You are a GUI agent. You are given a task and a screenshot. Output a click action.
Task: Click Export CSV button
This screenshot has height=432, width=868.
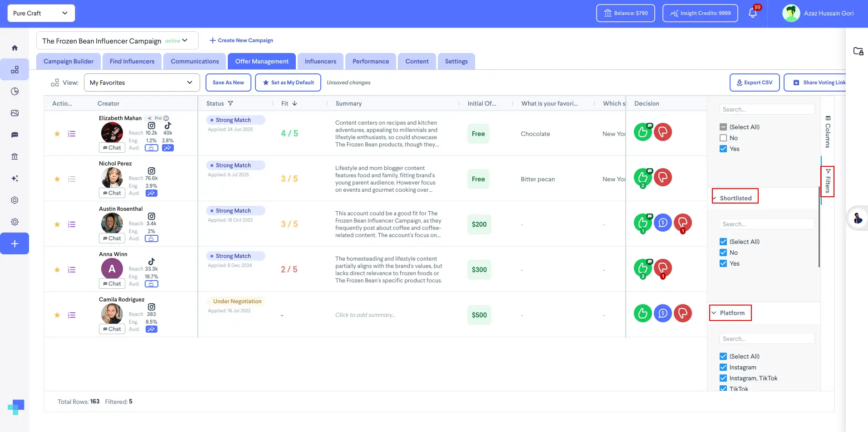pos(755,83)
